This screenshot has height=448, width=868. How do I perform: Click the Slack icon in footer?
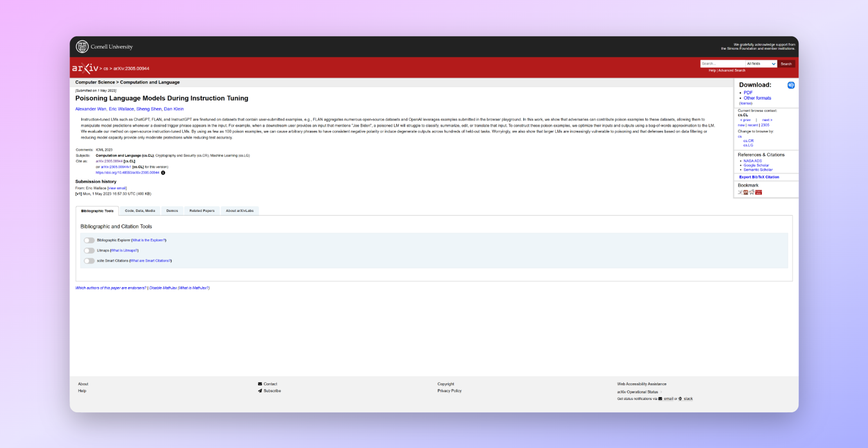click(680, 399)
